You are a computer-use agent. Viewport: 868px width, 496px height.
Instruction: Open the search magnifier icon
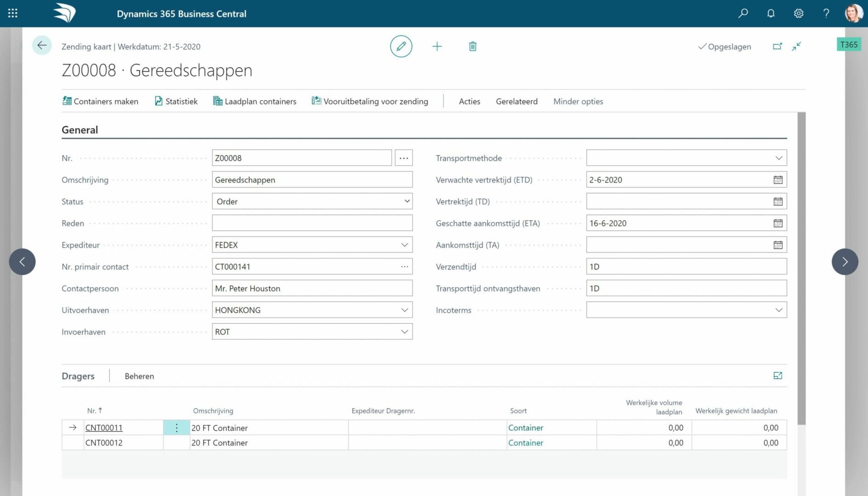tap(743, 13)
